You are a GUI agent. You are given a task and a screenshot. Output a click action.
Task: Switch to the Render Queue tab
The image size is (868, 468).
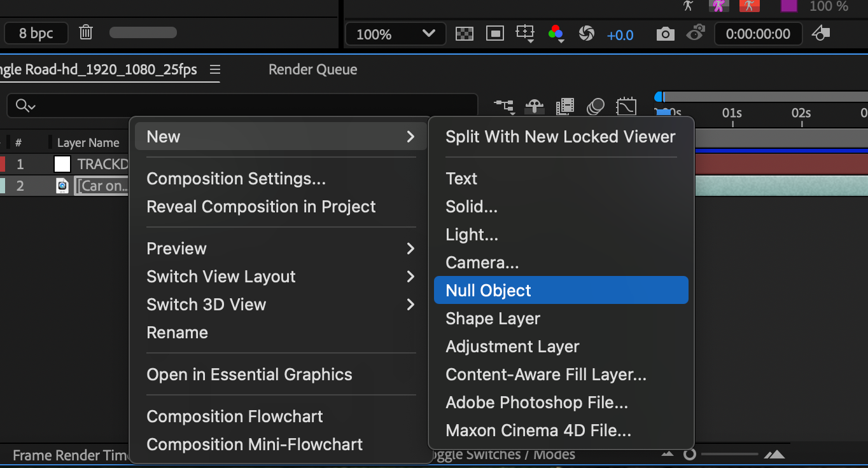click(x=312, y=70)
